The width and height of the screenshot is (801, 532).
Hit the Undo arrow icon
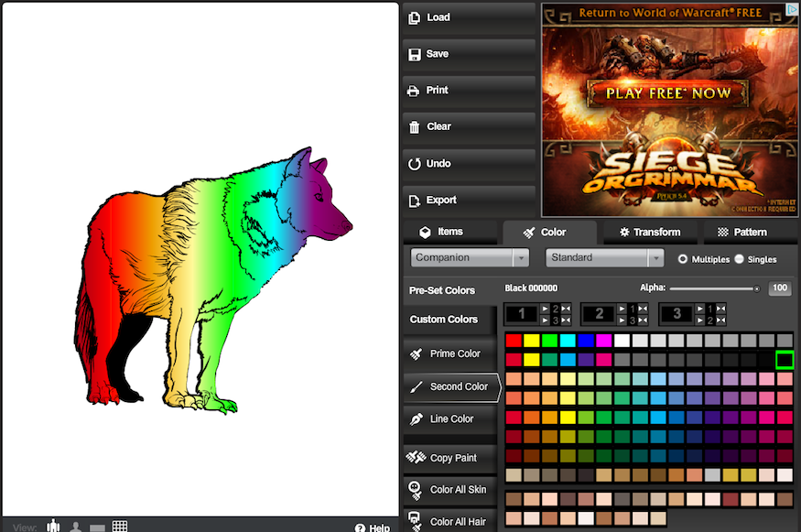click(415, 164)
